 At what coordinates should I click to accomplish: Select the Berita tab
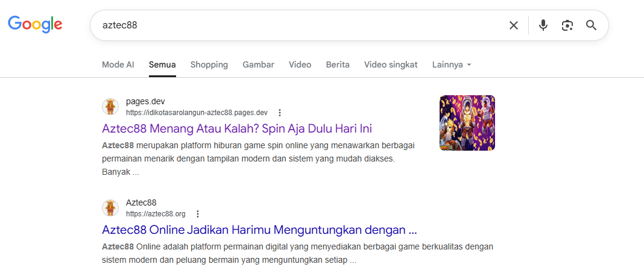(x=337, y=64)
